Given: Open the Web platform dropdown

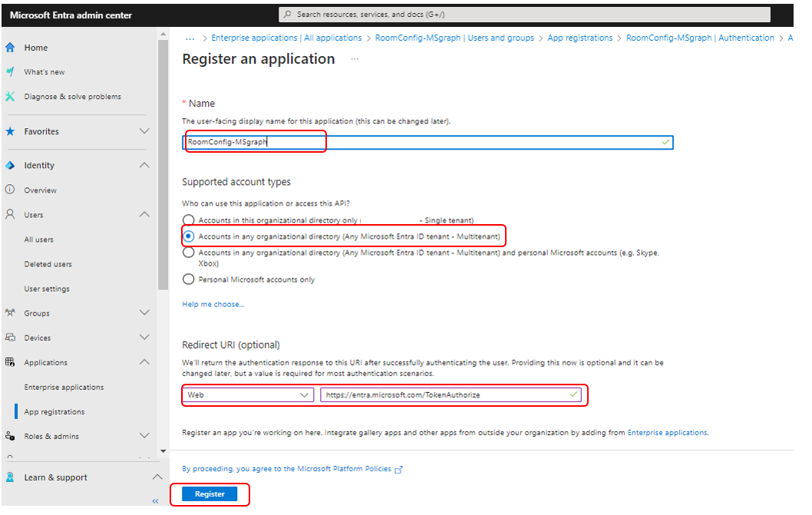Looking at the screenshot, I should coord(248,395).
